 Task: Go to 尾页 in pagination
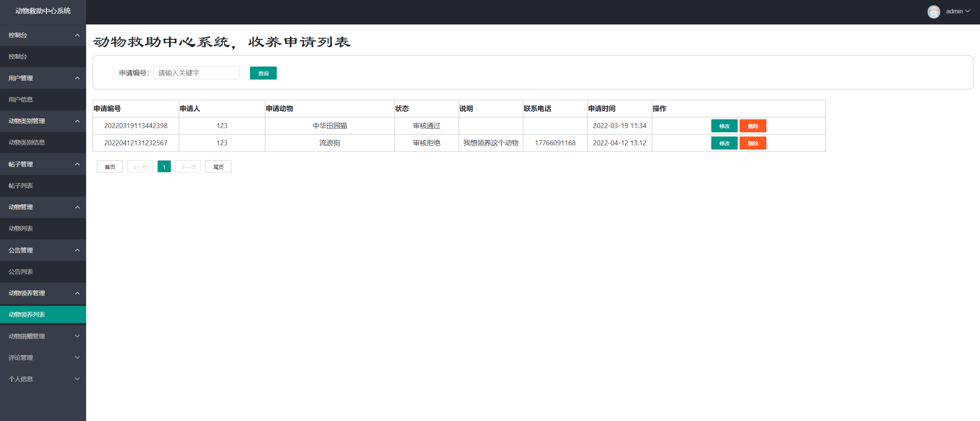point(218,167)
